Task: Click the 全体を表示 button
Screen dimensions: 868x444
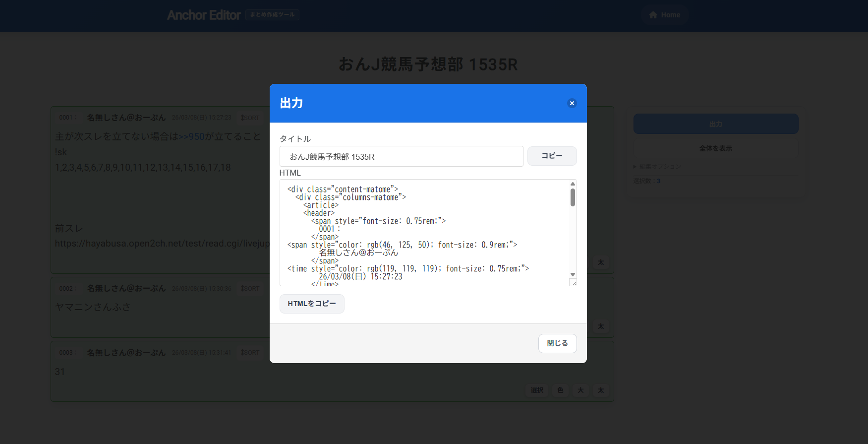Action: click(x=715, y=148)
